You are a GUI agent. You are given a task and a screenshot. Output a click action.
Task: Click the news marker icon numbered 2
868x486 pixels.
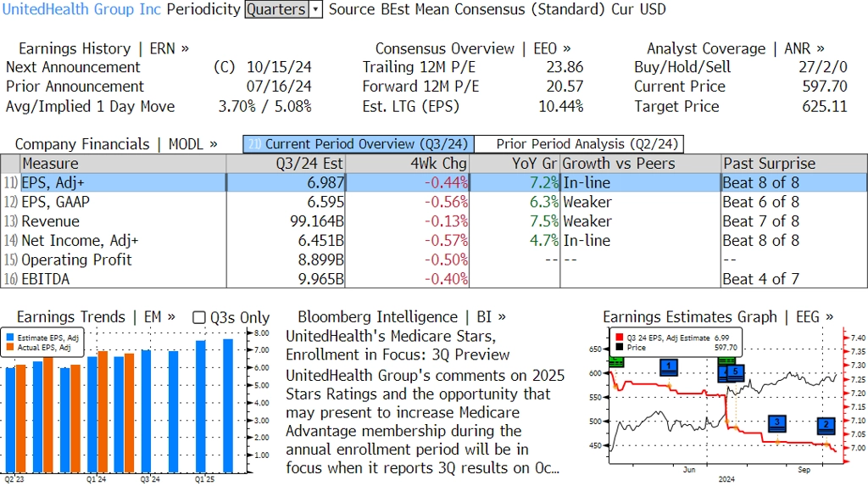pos(826,425)
